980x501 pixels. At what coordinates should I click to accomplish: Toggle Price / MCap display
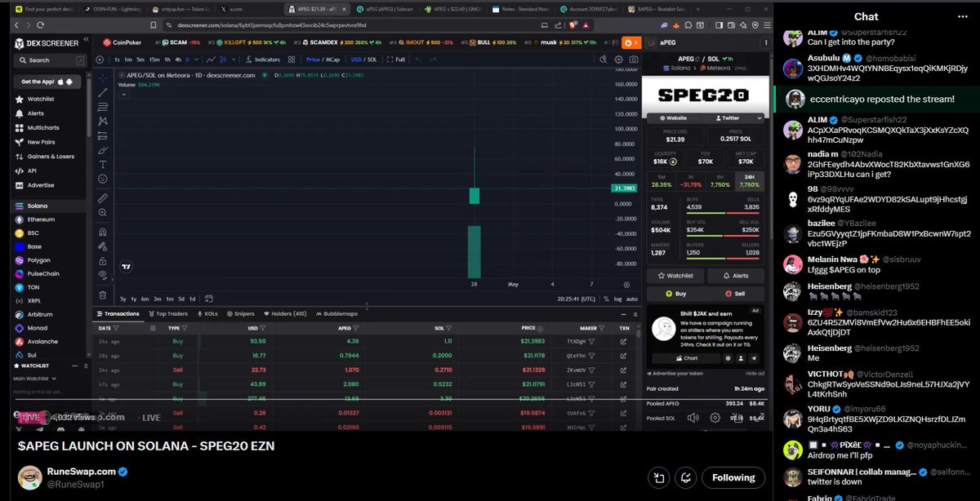[x=324, y=60]
